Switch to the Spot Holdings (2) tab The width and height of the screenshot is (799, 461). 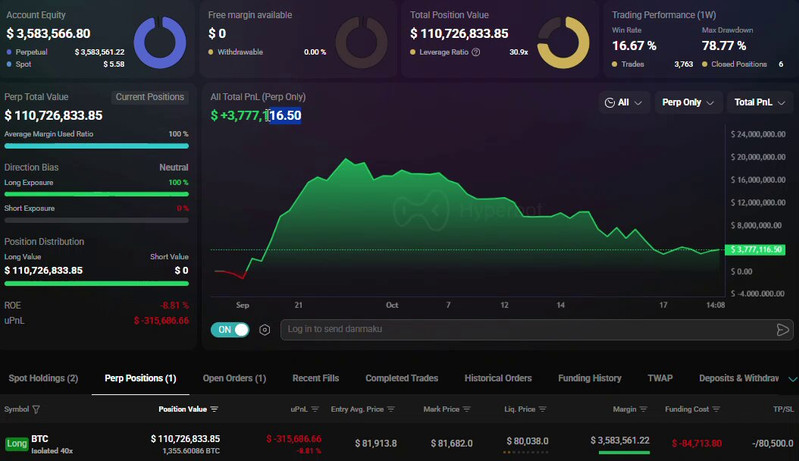click(43, 378)
